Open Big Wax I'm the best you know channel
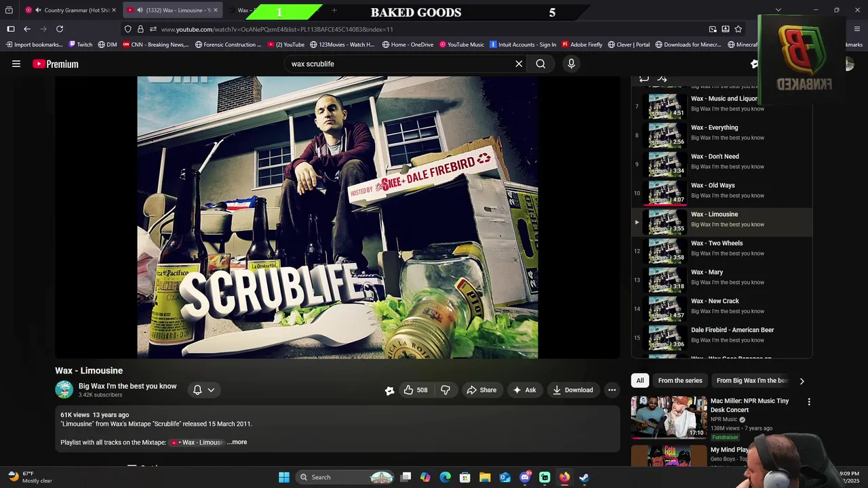The width and height of the screenshot is (868, 488). 127,386
